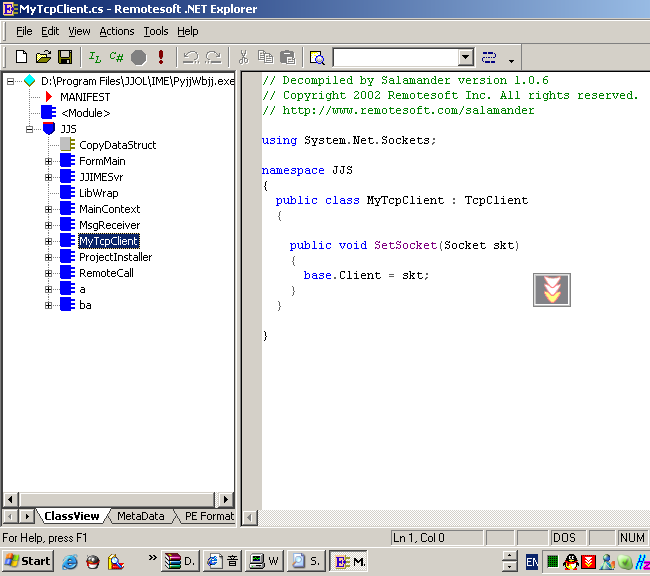
Task: Select the ProjectInstaller class in tree
Action: [x=115, y=257]
